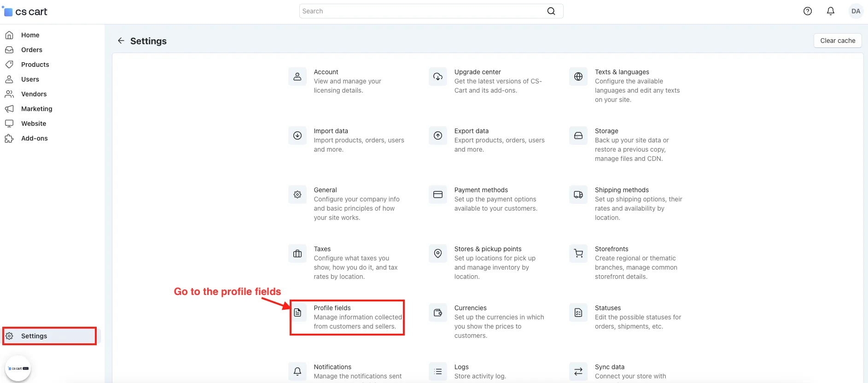Viewport: 868px width, 383px height.
Task: Click the Shipping methods truck icon
Action: pos(578,194)
